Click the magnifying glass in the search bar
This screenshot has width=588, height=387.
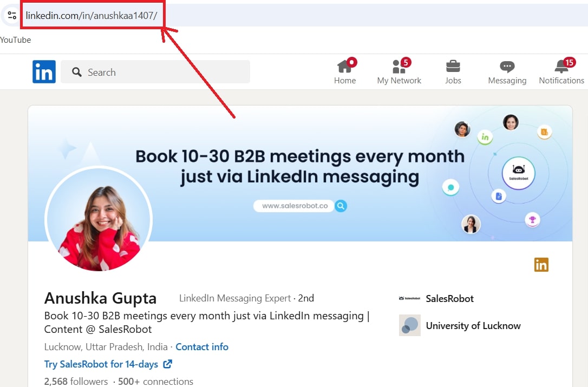pos(76,71)
